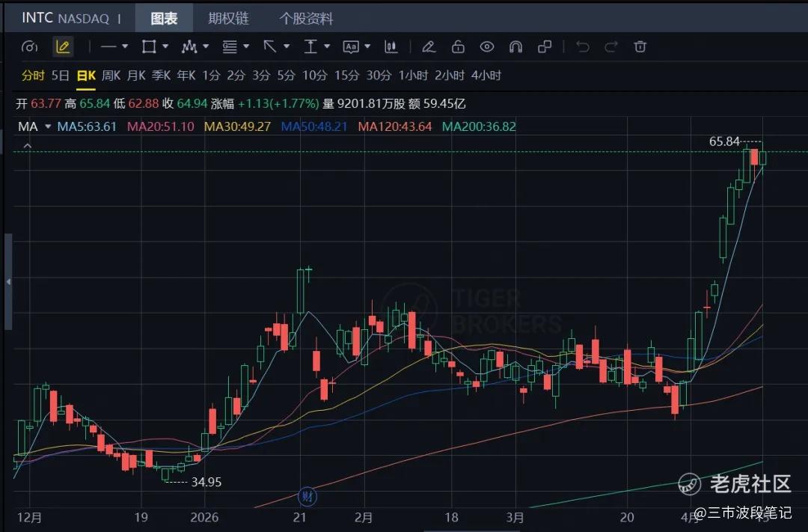Image resolution: width=808 pixels, height=532 pixels.
Task: Click the left panel vertical slider handle
Action: pos(8,282)
